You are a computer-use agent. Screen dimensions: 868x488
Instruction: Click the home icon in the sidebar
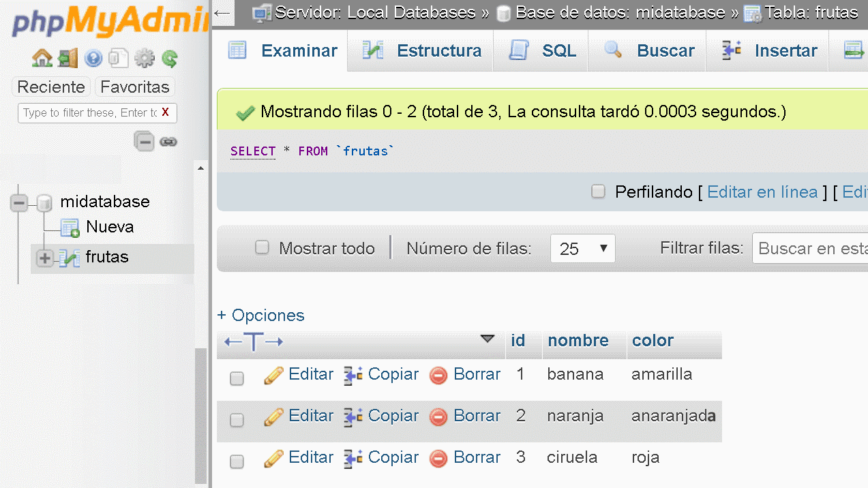42,59
